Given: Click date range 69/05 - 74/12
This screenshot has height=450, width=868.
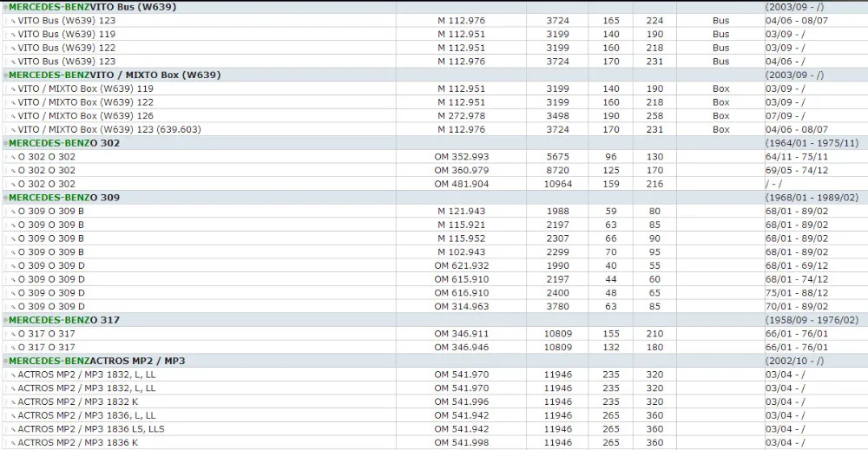Looking at the screenshot, I should 797,170.
